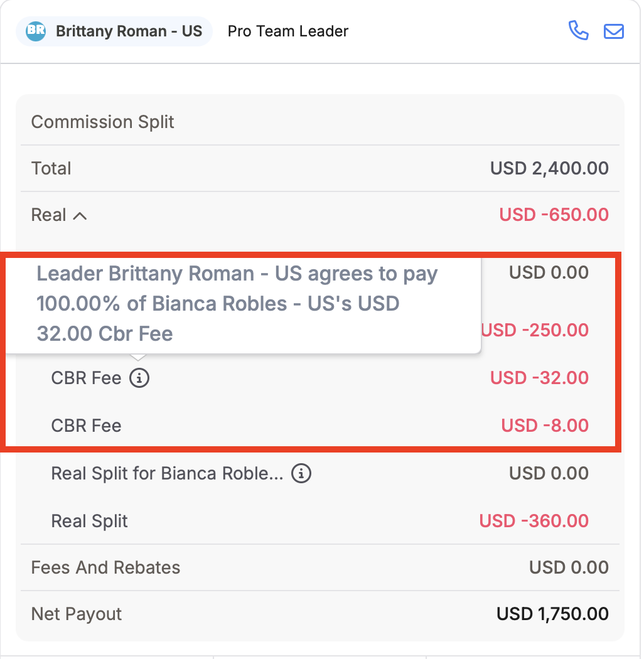Collapse the Real section chevron
Image resolution: width=644 pixels, height=659 pixels.
tap(80, 216)
